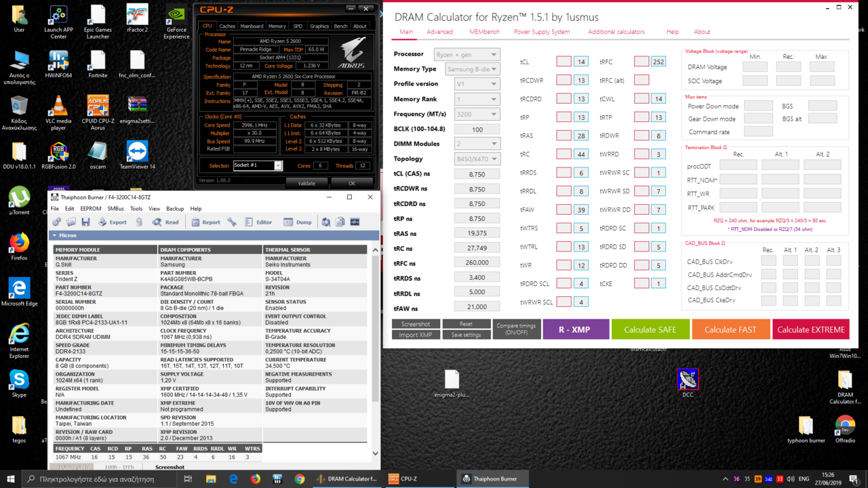Open the SMBus menu in Thaiphoon Burner
The height and width of the screenshot is (488, 868).
(x=115, y=209)
